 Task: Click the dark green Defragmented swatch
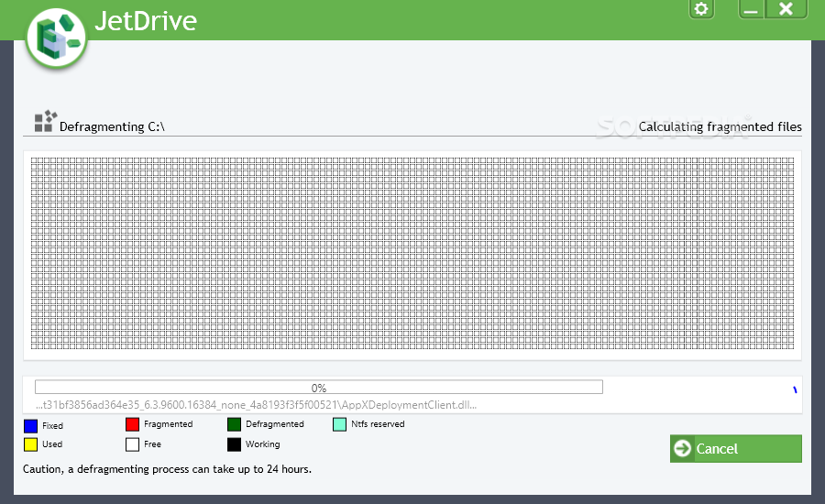click(x=234, y=424)
